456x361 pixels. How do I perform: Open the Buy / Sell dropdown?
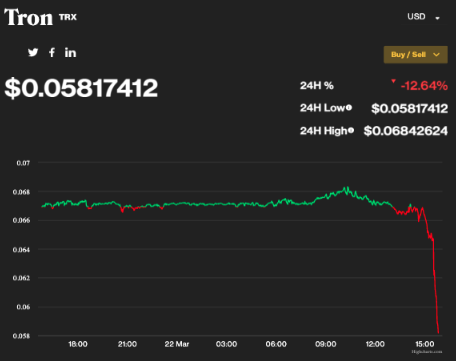(x=415, y=55)
